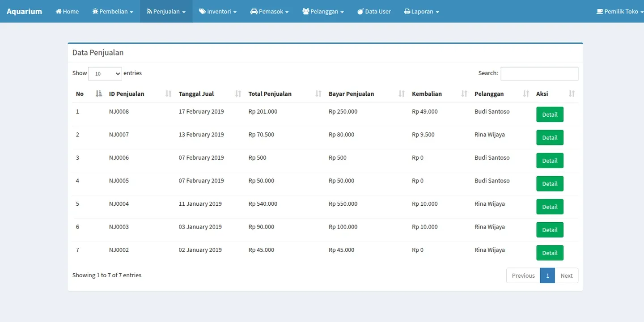Open the Show entries count selector

click(x=105, y=73)
